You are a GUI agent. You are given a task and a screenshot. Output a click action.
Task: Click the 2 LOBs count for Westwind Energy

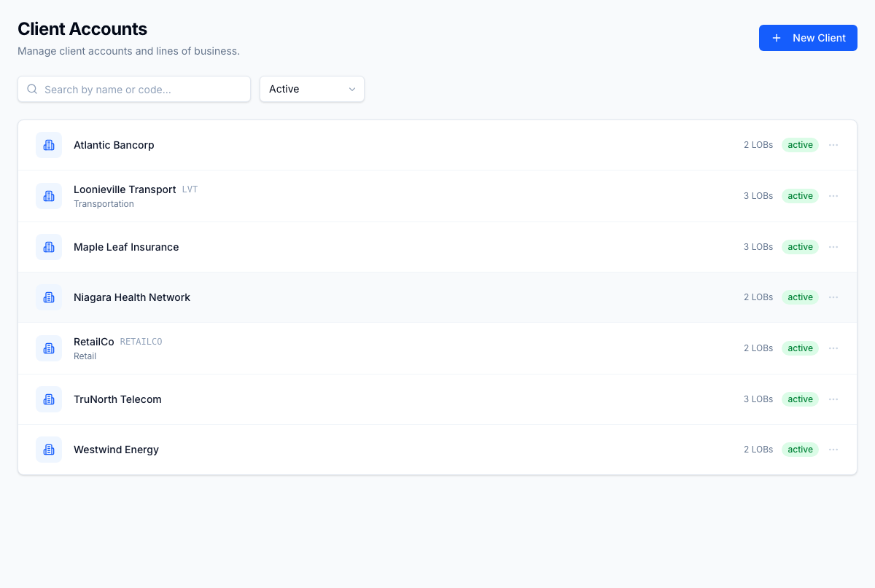click(x=758, y=450)
